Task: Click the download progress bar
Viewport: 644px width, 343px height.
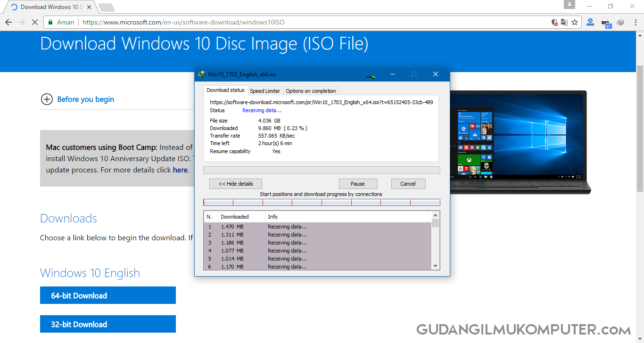Action: pyautogui.click(x=322, y=170)
